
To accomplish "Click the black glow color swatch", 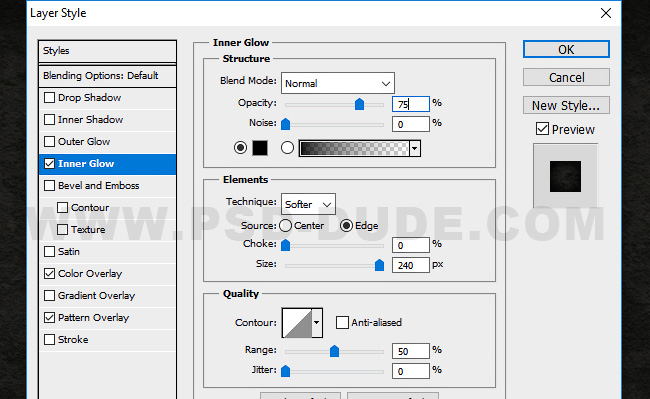I will (260, 148).
